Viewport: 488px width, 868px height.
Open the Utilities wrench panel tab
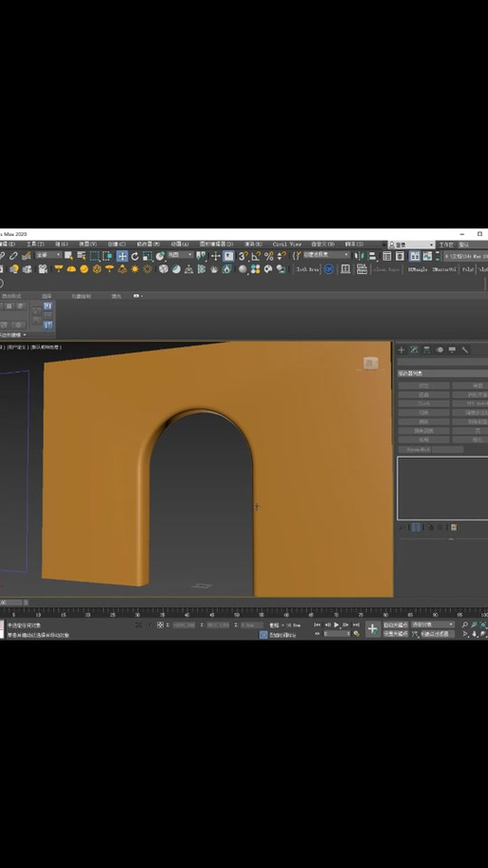(x=465, y=350)
